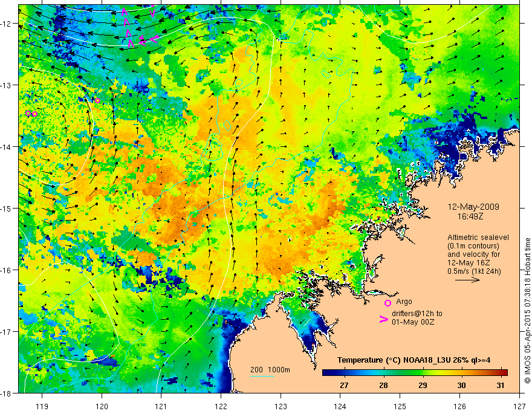Viewport: 532px width, 411px height.
Task: Click the longitude axis label '122'
Action: tap(221, 406)
